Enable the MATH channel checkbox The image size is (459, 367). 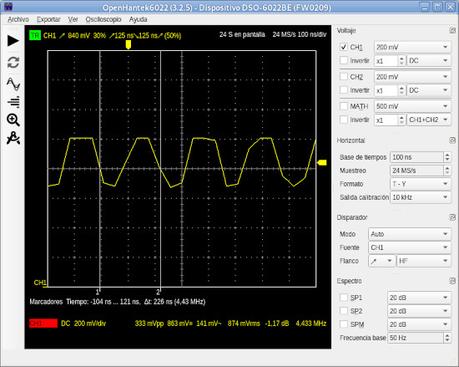pyautogui.click(x=344, y=106)
